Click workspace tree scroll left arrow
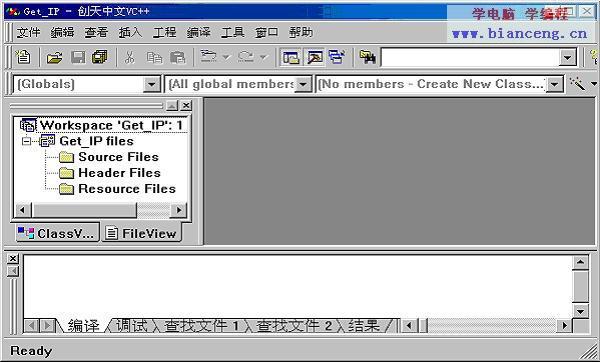The height and width of the screenshot is (362, 600). click(x=23, y=210)
